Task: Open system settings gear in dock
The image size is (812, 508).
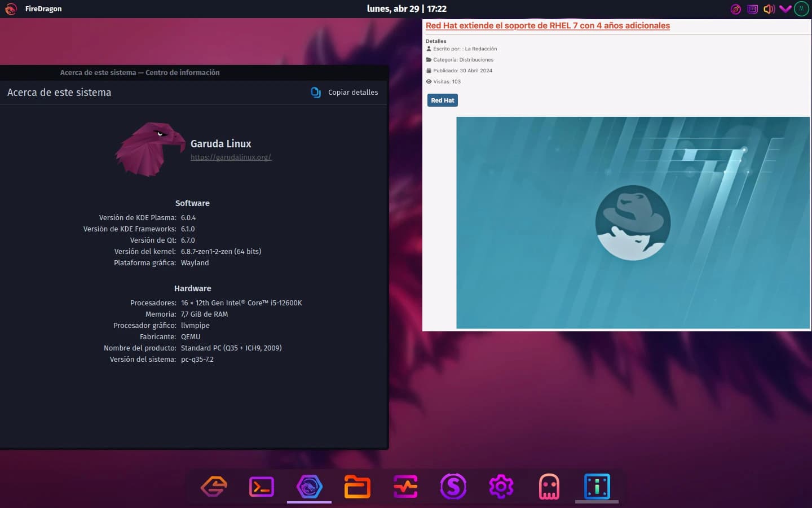Action: coord(501,487)
